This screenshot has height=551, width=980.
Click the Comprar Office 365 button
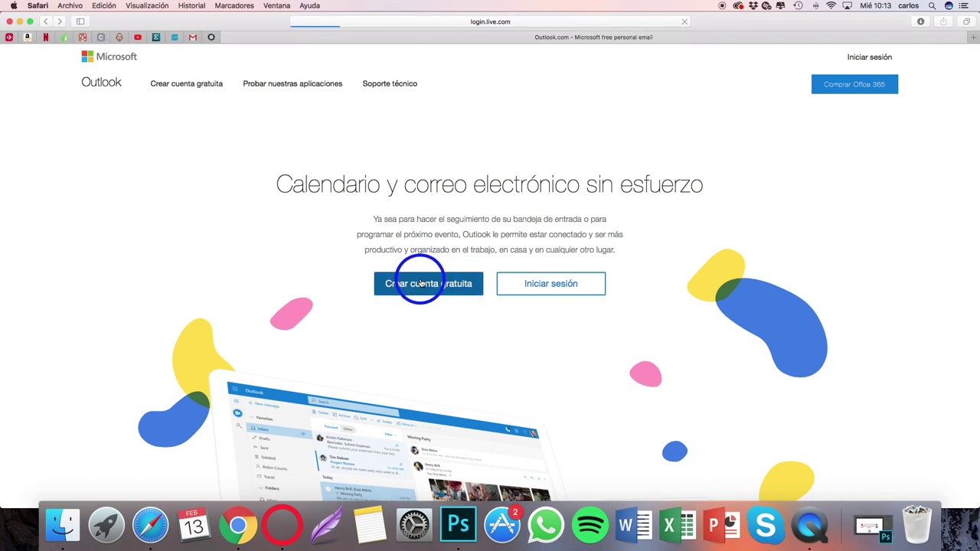click(x=854, y=84)
